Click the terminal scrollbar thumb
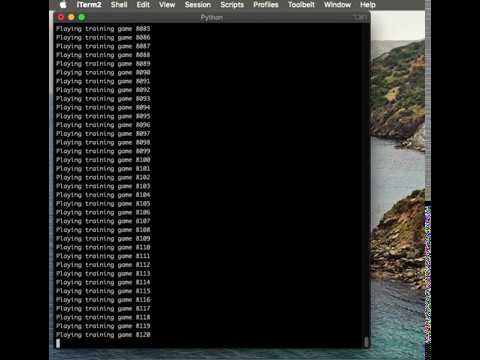 (366, 342)
